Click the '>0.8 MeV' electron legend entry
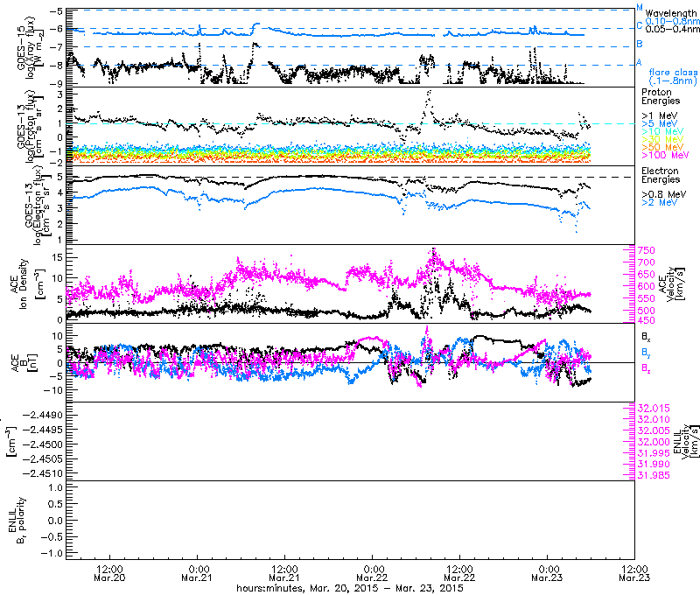This screenshot has height=595, width=700. pyautogui.click(x=664, y=194)
